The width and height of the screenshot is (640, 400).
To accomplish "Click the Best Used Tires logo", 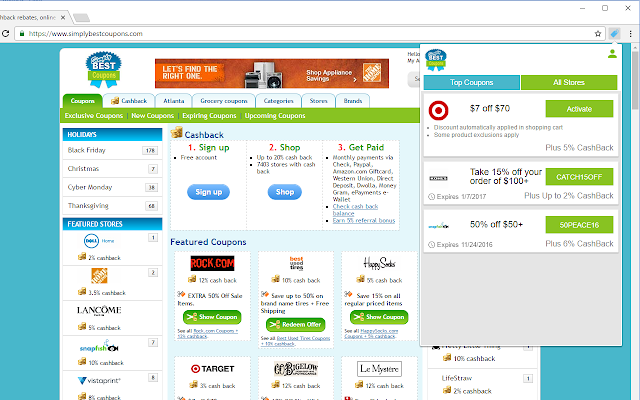I will pos(296,263).
